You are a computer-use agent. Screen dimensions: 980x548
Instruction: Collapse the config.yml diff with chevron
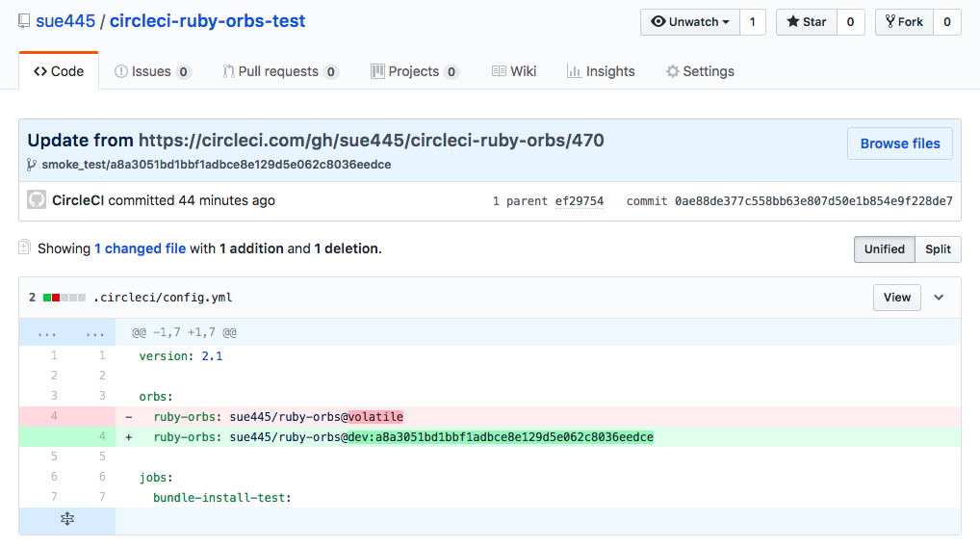(939, 298)
